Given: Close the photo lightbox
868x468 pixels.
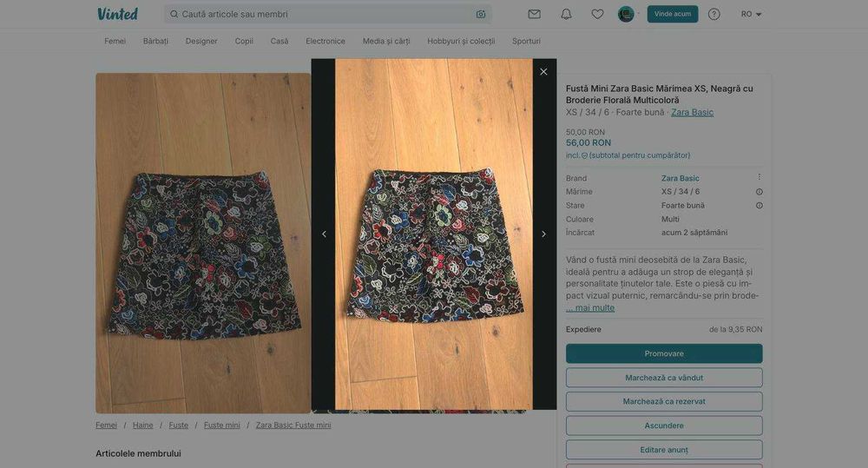Looking at the screenshot, I should click(x=543, y=72).
